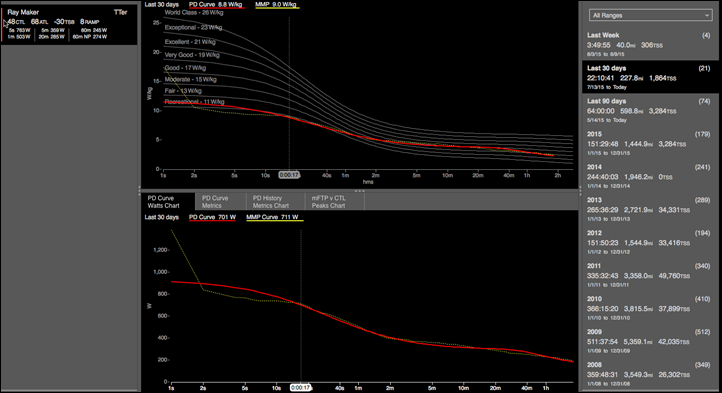Click the 0:00:17 marker on upper chart
This screenshot has width=722, height=393.
tap(289, 175)
